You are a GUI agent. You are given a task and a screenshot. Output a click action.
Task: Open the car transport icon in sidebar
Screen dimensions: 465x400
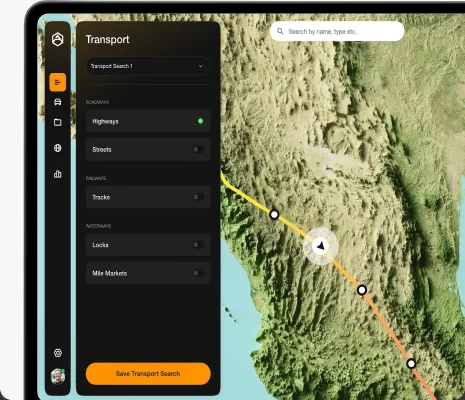coord(58,102)
